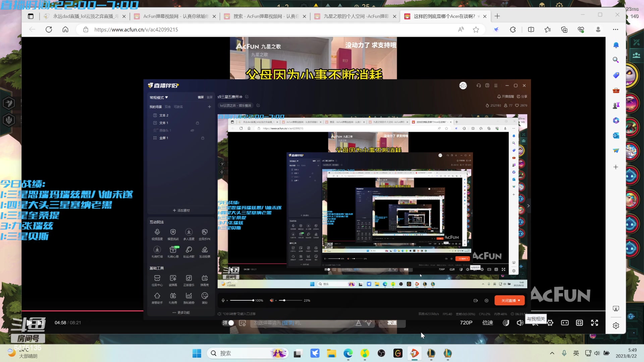Open the 720P quality selector
Image resolution: width=644 pixels, height=362 pixels.
tap(466, 322)
